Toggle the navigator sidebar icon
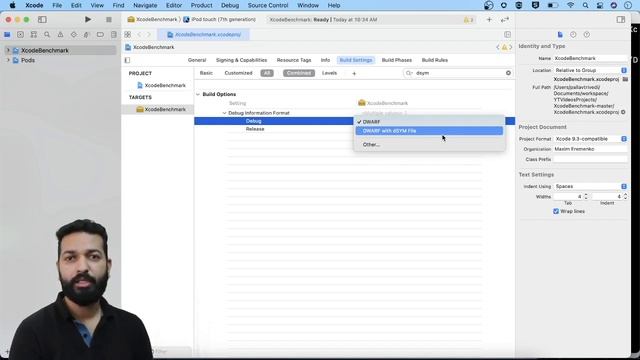 42,20
